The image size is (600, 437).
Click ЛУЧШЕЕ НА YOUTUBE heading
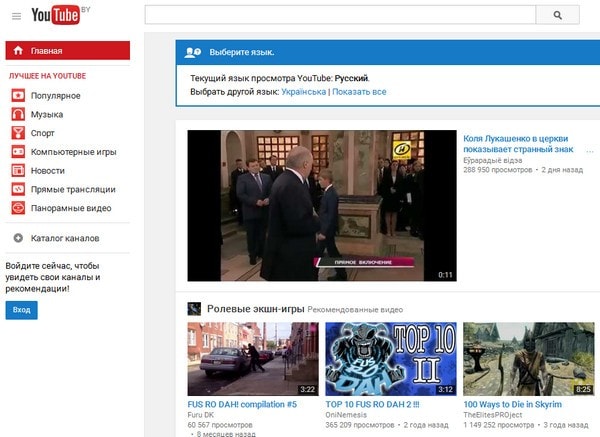click(47, 76)
